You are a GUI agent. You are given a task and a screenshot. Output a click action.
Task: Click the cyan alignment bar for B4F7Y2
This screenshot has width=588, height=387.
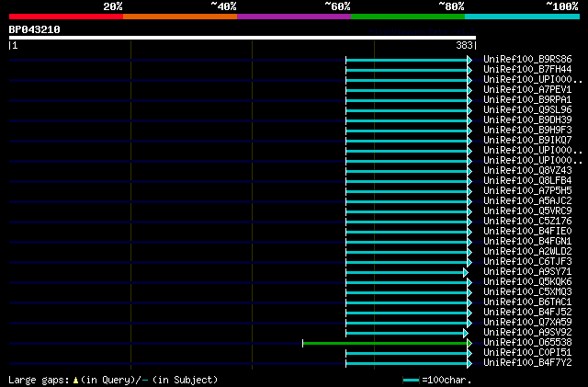coord(406,364)
